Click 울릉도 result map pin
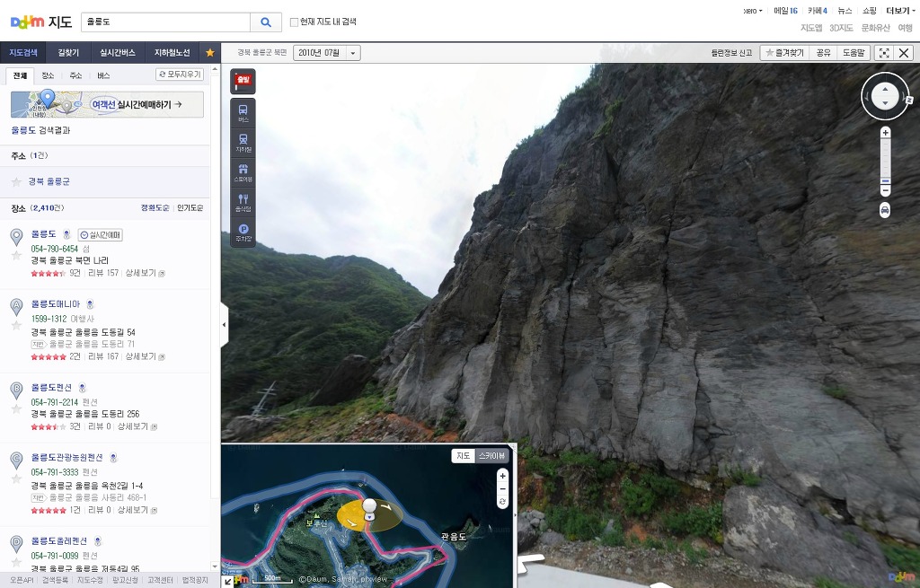920x588 pixels. (x=16, y=237)
